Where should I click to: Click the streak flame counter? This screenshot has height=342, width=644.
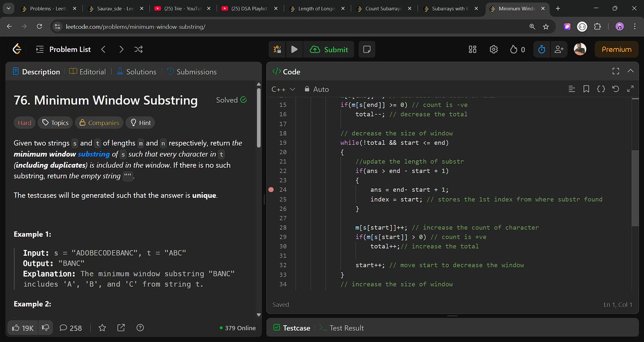click(x=518, y=49)
